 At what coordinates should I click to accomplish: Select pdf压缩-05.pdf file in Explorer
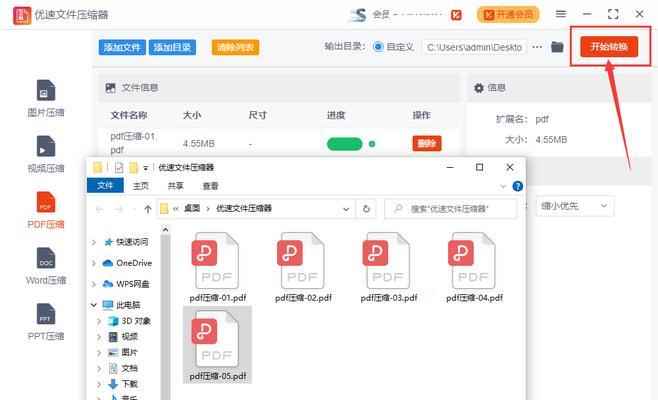(x=217, y=345)
